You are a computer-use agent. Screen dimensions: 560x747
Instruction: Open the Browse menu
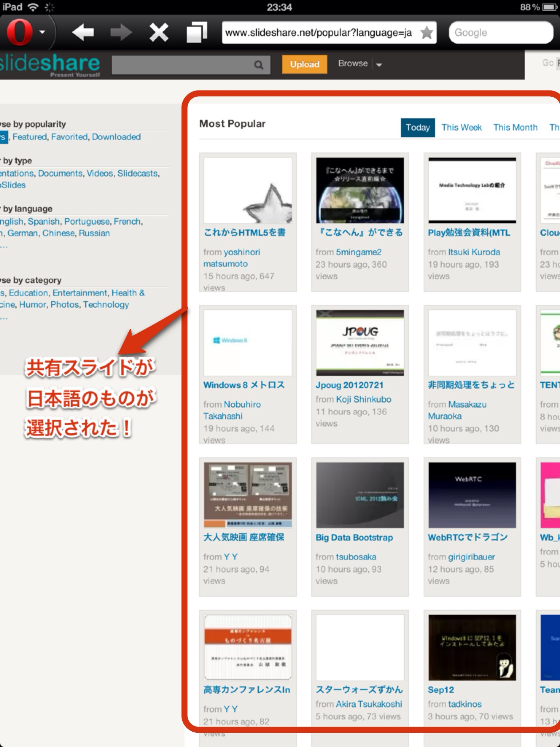pos(353,63)
